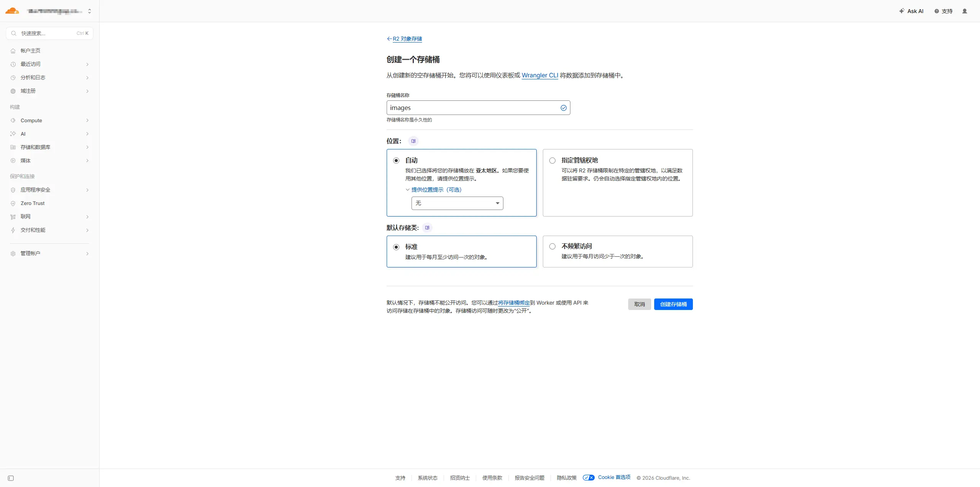Select the 指定管辖权地 radio option
This screenshot has height=487, width=980.
552,161
